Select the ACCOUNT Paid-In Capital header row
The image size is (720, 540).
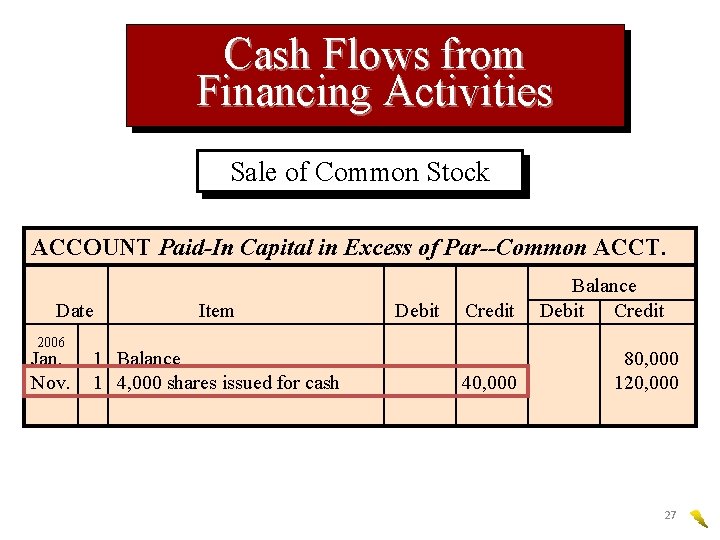[360, 248]
